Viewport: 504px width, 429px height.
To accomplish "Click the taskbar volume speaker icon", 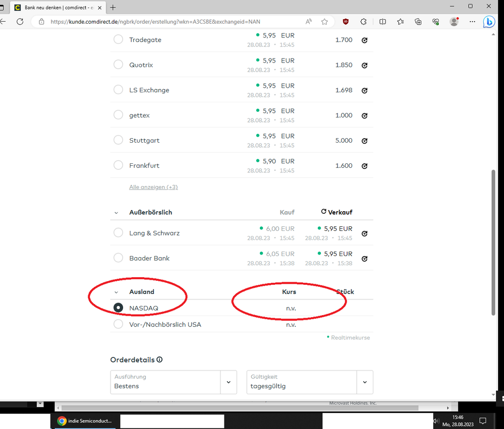I will (436, 421).
